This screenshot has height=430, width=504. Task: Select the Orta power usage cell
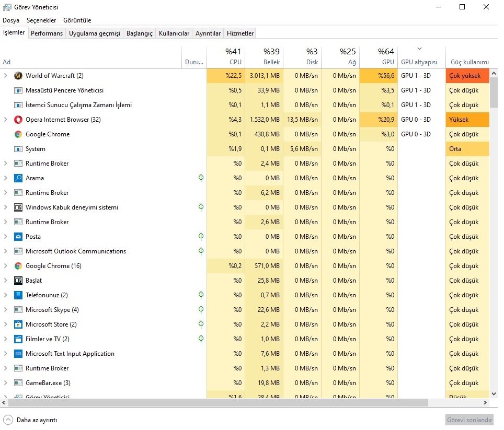coord(468,149)
